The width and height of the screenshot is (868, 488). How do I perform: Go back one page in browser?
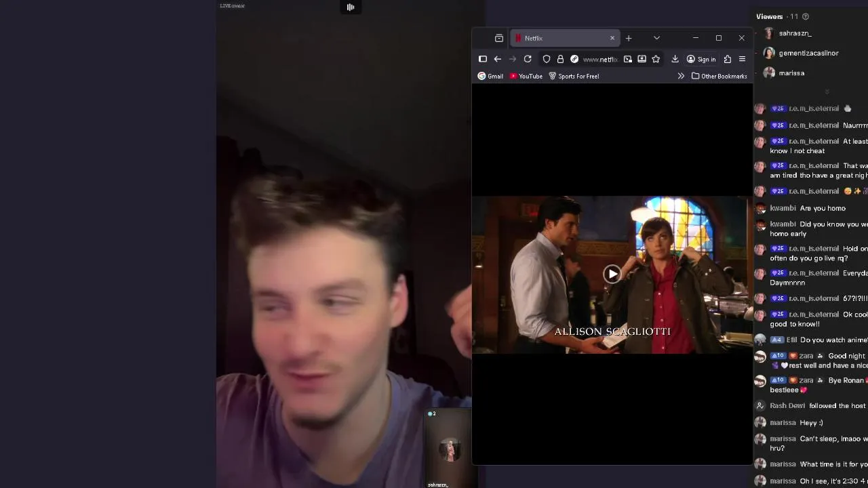click(x=498, y=59)
